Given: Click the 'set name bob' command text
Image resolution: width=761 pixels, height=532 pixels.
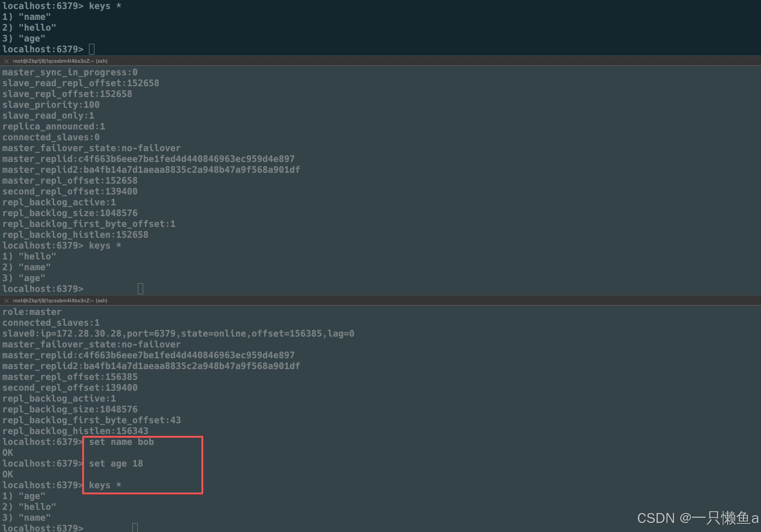Looking at the screenshot, I should tap(121, 442).
